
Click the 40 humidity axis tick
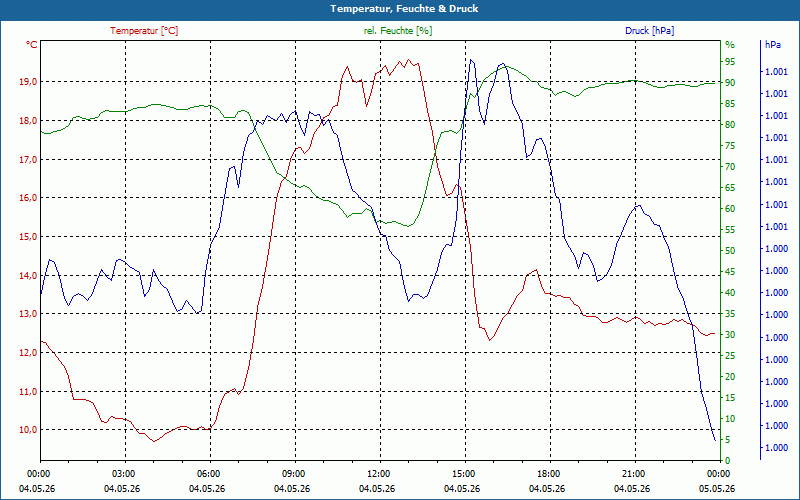point(730,293)
